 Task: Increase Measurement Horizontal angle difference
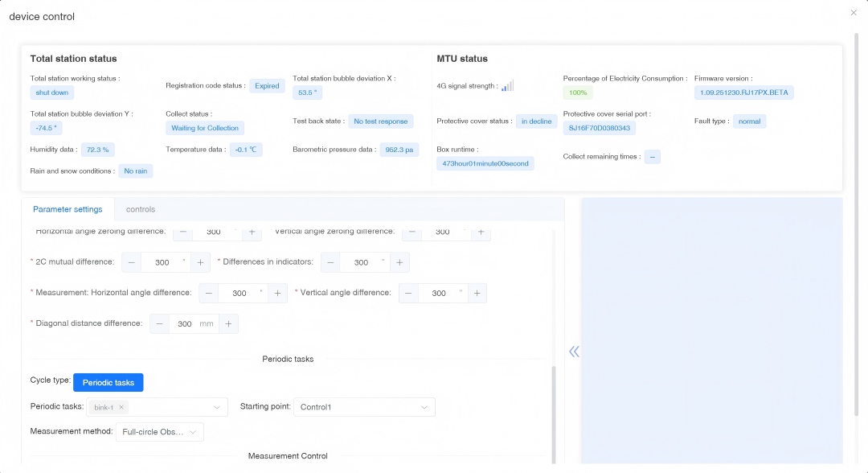tap(277, 294)
